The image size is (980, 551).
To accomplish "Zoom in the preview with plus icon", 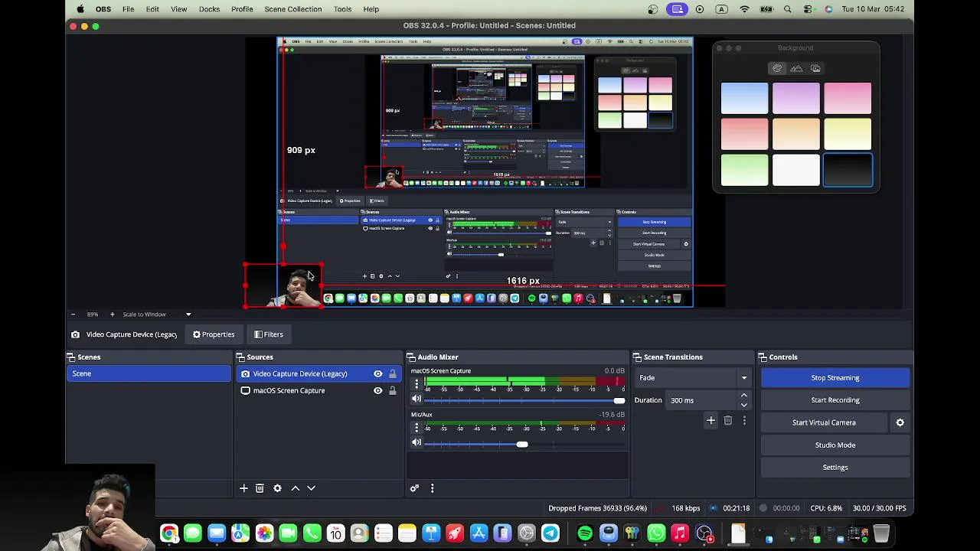I will coord(112,315).
